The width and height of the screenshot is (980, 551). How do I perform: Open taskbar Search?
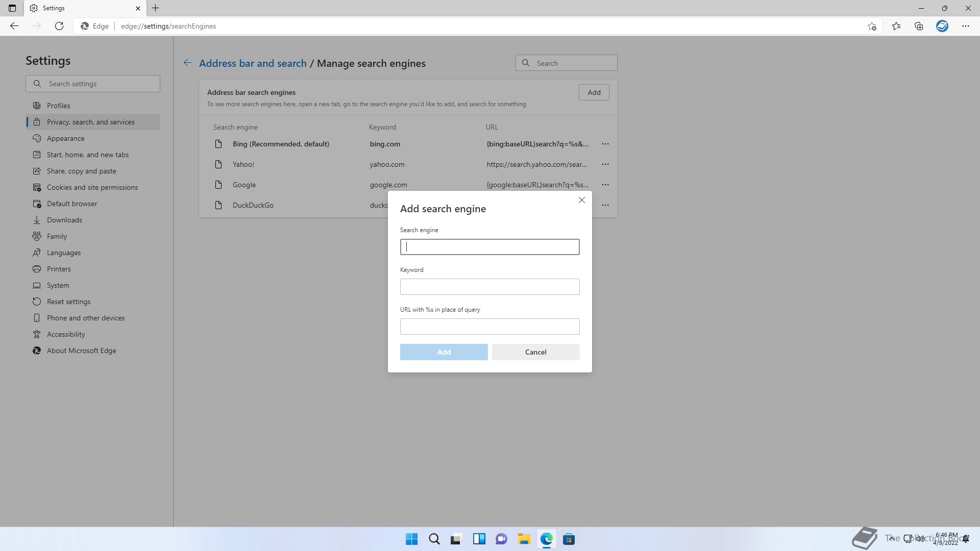[434, 539]
